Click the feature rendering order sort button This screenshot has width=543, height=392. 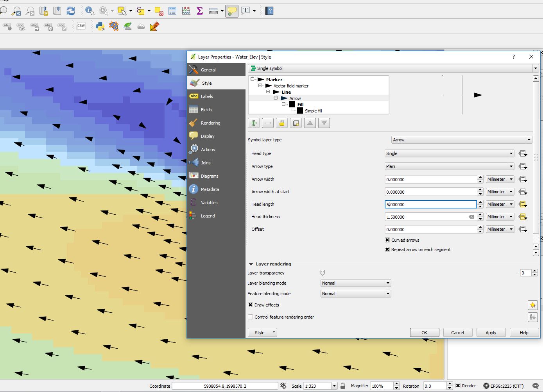[x=532, y=317]
